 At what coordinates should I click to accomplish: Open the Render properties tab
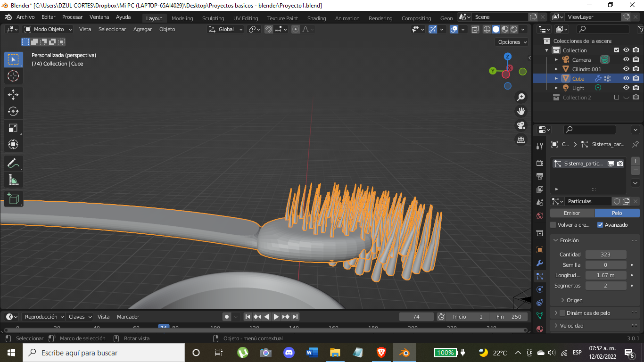[540, 163]
